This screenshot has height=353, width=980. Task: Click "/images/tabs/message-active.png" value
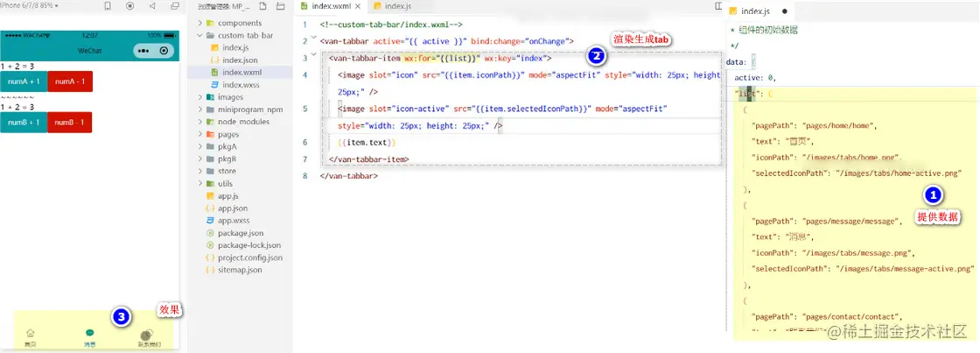tap(905, 269)
